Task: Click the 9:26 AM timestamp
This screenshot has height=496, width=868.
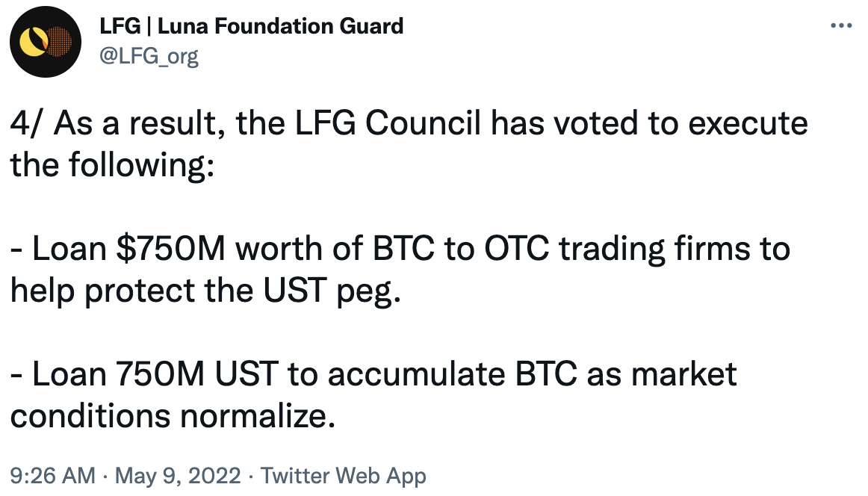Action: pos(52,476)
